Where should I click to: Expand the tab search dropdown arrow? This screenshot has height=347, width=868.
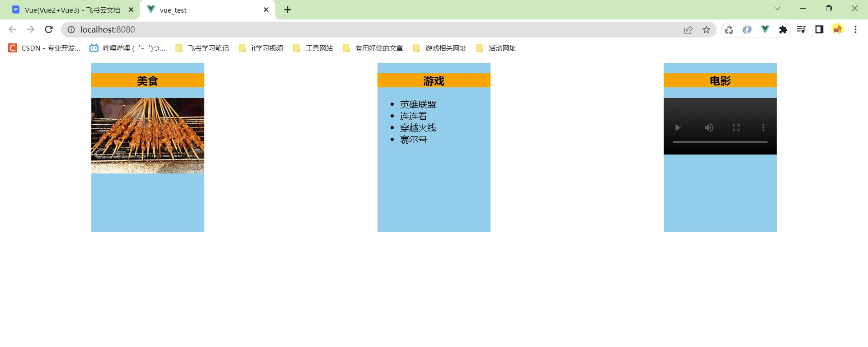[777, 9]
